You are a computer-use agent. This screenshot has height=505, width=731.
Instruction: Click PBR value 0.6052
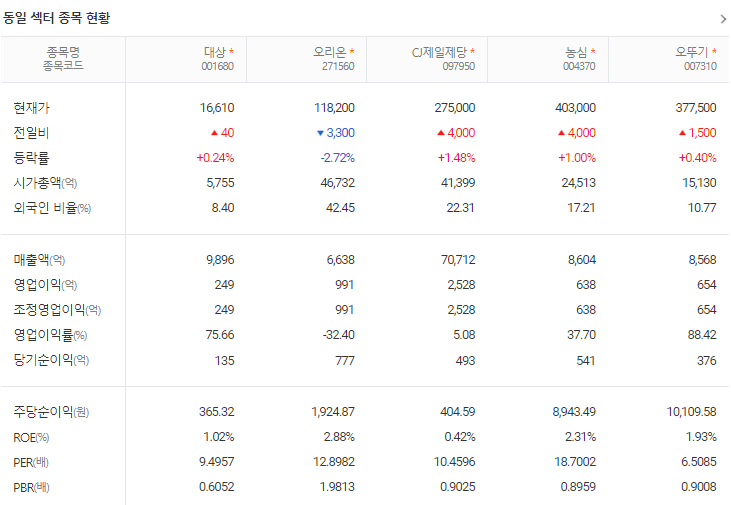point(217,487)
